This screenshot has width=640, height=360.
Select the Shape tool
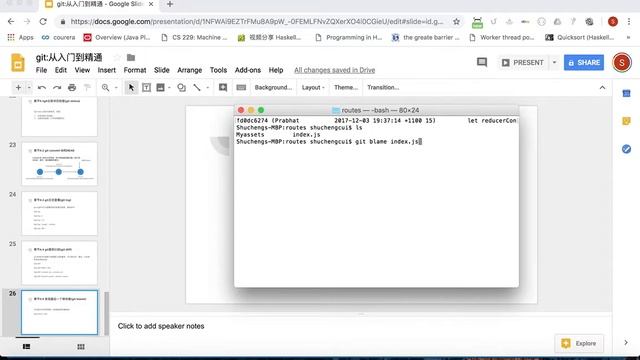click(x=182, y=87)
